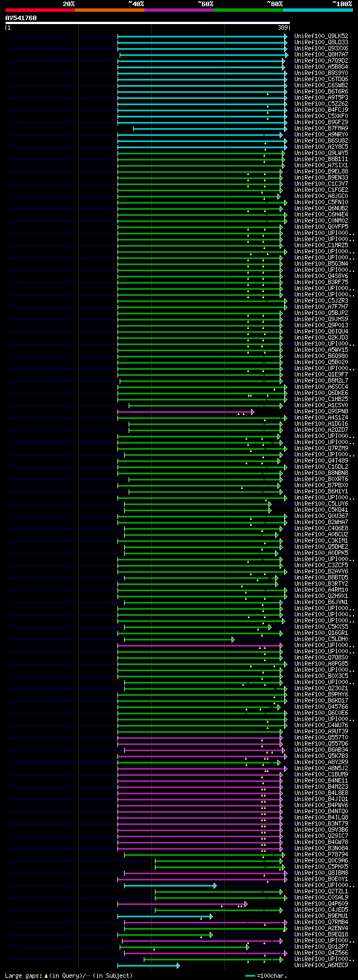
Task: Select hit label UniRef100_Q557T0
Action: tap(321, 737)
